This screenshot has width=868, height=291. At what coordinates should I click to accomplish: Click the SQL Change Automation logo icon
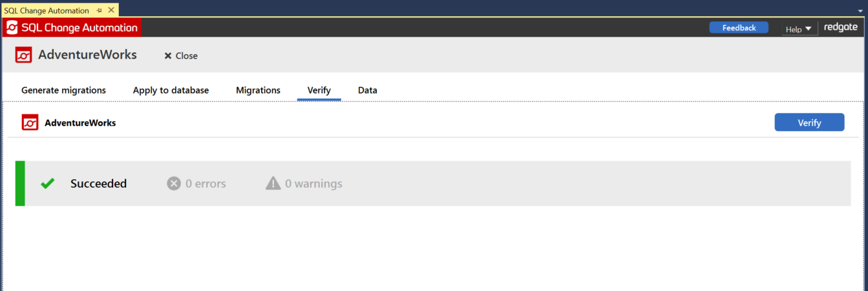[x=12, y=28]
